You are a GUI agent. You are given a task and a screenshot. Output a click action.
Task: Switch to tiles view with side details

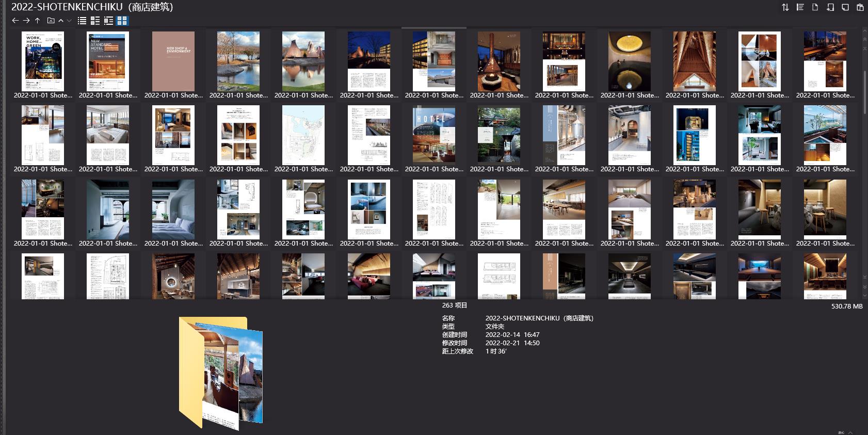108,21
